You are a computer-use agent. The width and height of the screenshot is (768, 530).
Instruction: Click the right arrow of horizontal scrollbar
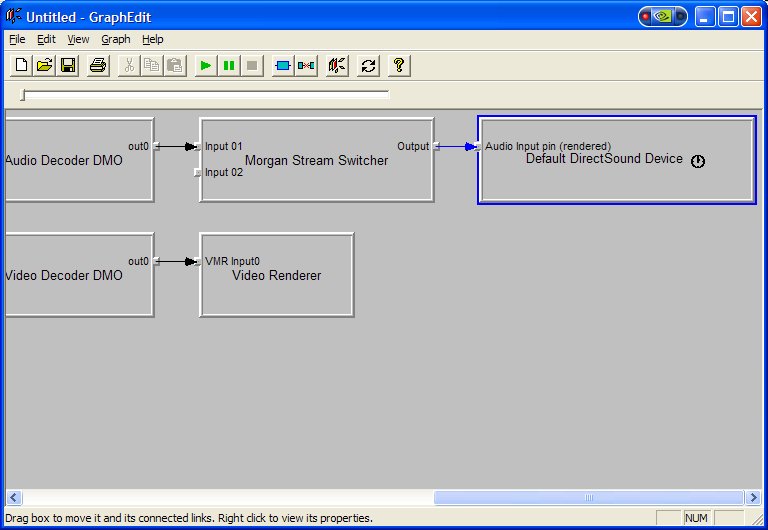click(753, 498)
